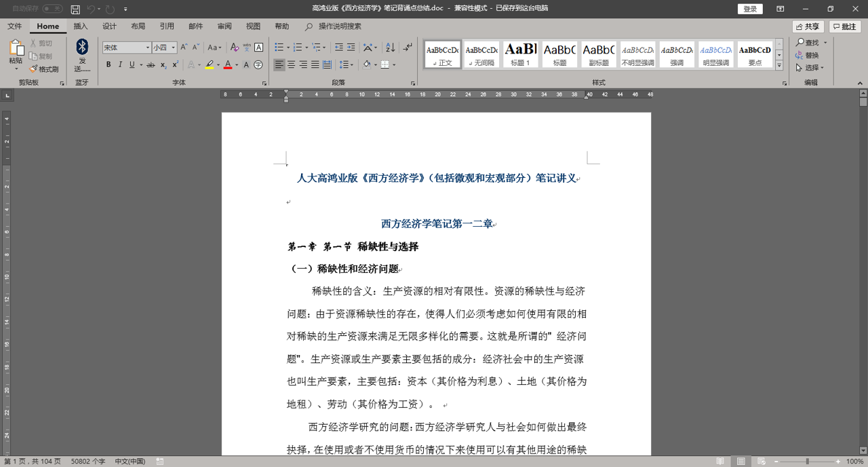
Task: Decrease font size with the shrink font icon
Action: (196, 48)
